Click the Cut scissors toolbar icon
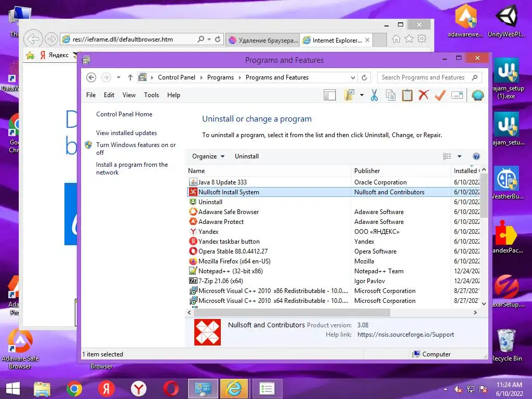This screenshot has height=399, width=532. coord(374,96)
